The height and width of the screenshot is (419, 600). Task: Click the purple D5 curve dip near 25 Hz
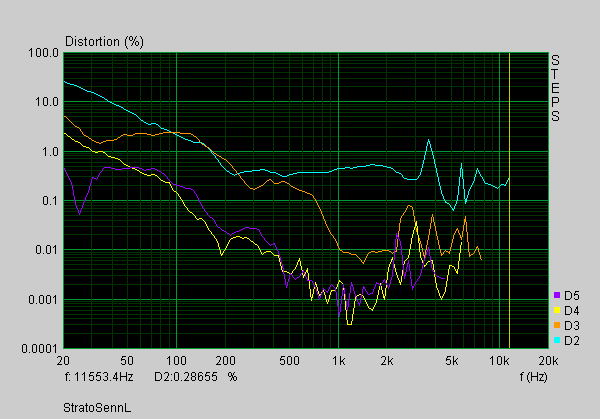(80, 214)
